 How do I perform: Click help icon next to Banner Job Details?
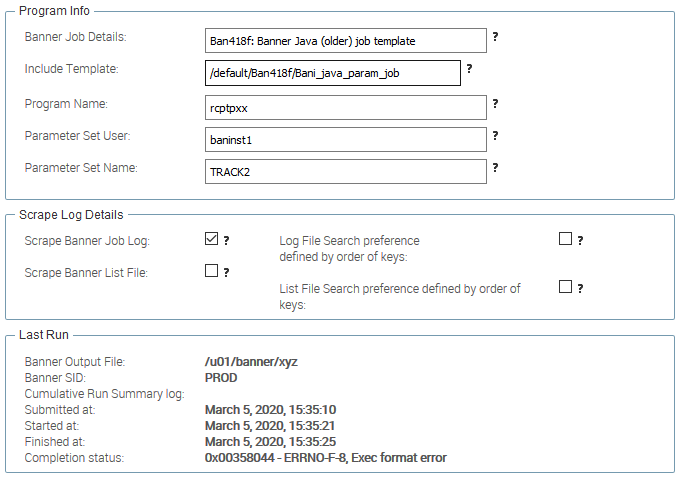pyautogui.click(x=495, y=37)
